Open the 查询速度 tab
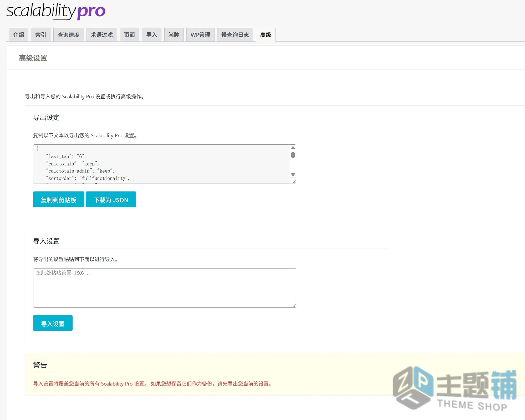525x420 pixels. point(68,35)
